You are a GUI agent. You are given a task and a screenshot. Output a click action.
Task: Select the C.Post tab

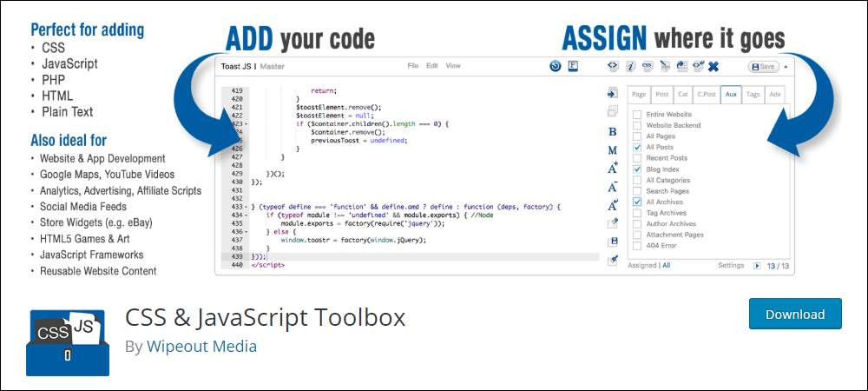(707, 95)
